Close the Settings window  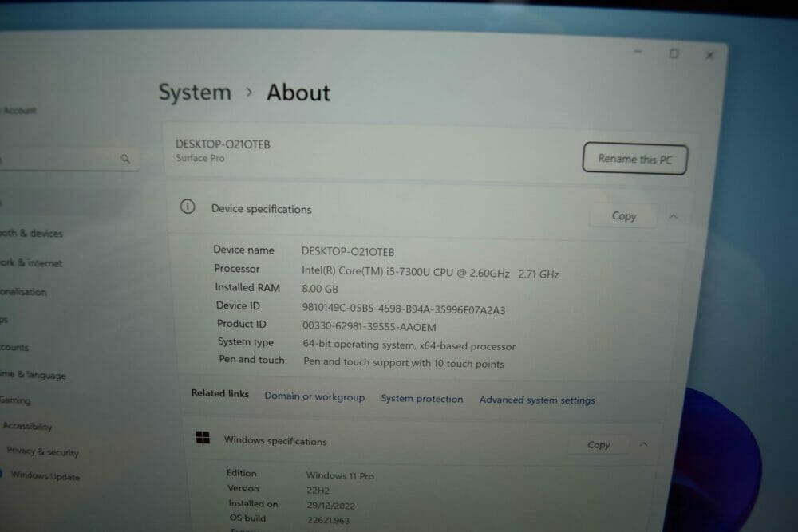click(709, 56)
